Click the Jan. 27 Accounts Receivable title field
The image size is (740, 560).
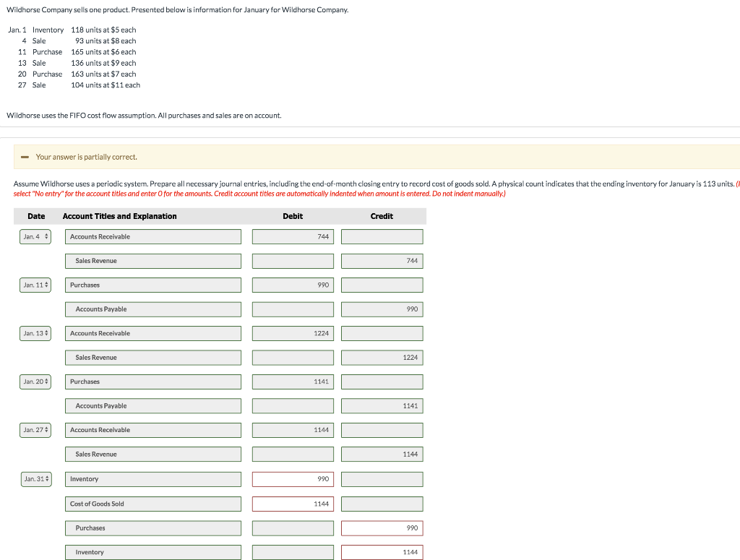pyautogui.click(x=153, y=430)
